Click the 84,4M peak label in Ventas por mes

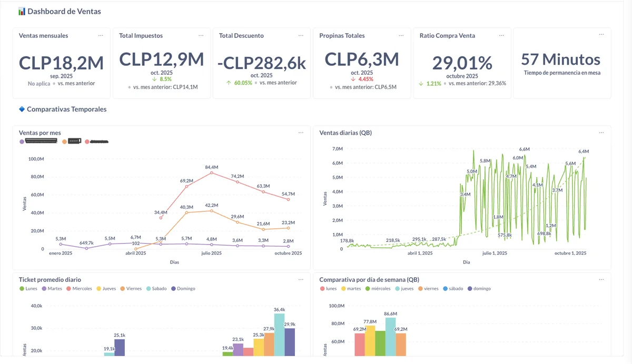coord(211,167)
